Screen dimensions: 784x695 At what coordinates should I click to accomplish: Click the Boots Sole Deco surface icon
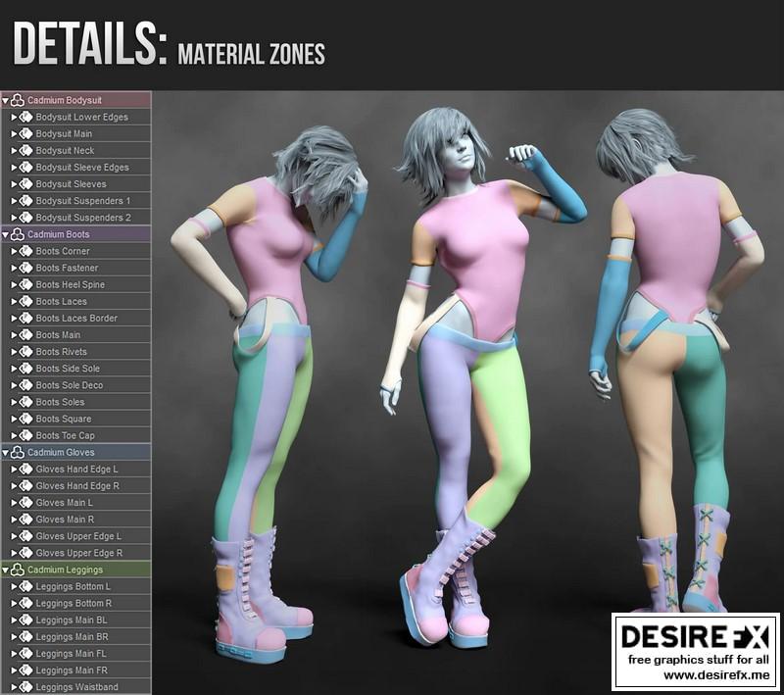tap(25, 385)
